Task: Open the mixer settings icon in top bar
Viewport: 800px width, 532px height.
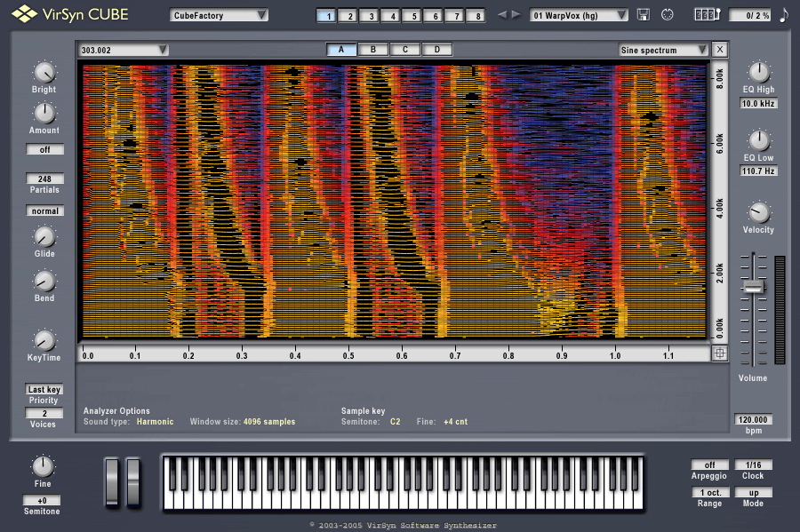Action: [708, 15]
